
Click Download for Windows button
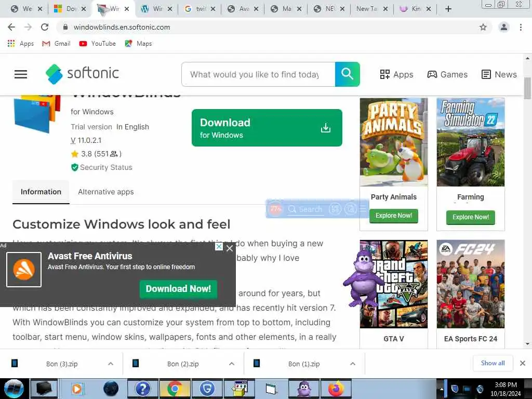pos(267,128)
